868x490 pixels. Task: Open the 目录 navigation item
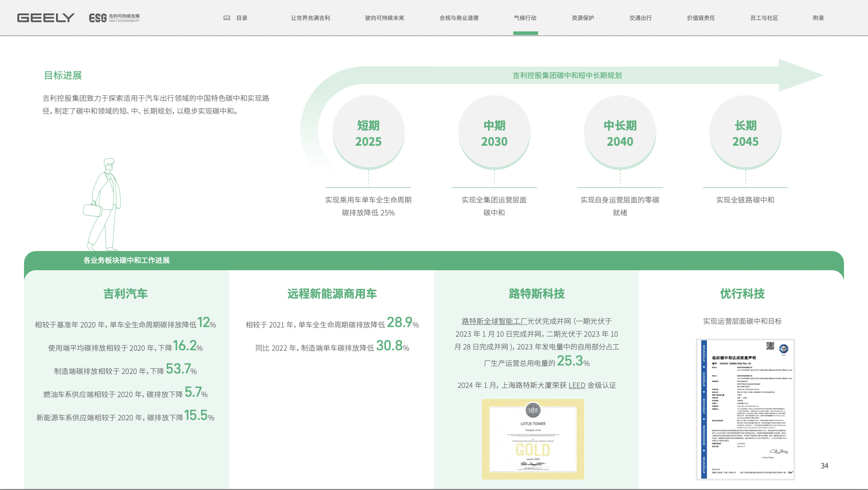click(242, 18)
